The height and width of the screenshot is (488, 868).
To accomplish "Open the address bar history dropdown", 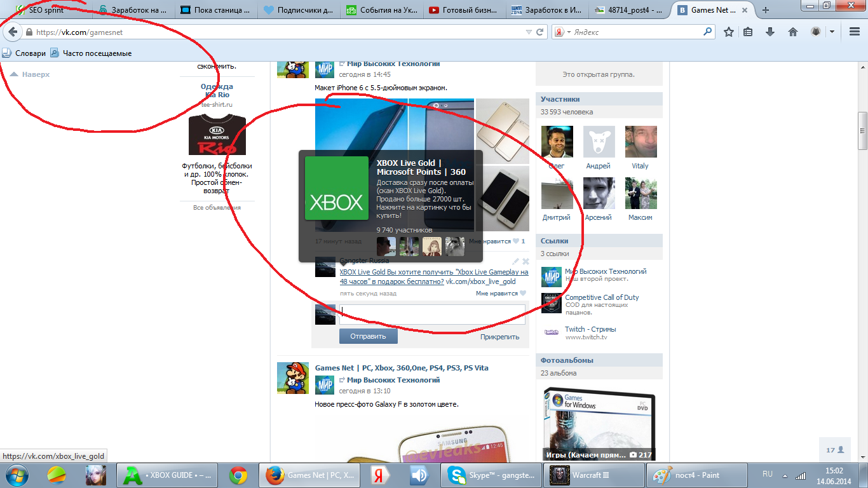I will point(529,32).
